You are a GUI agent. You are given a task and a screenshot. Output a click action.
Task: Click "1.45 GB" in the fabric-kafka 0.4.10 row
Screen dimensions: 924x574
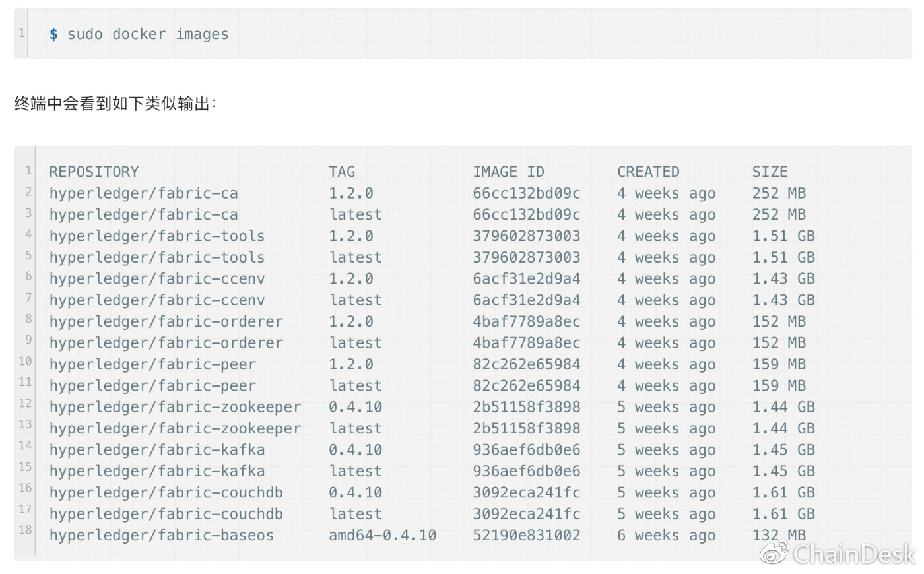pyautogui.click(x=783, y=450)
